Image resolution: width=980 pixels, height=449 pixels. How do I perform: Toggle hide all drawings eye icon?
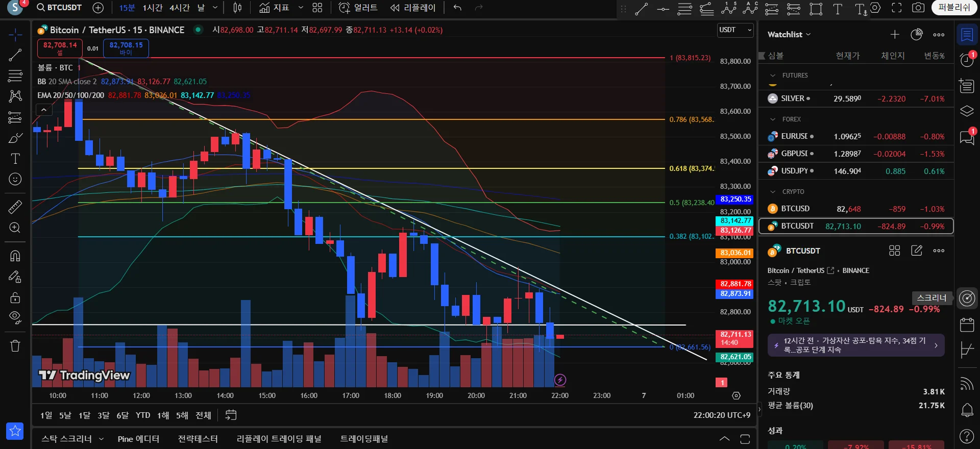click(15, 318)
